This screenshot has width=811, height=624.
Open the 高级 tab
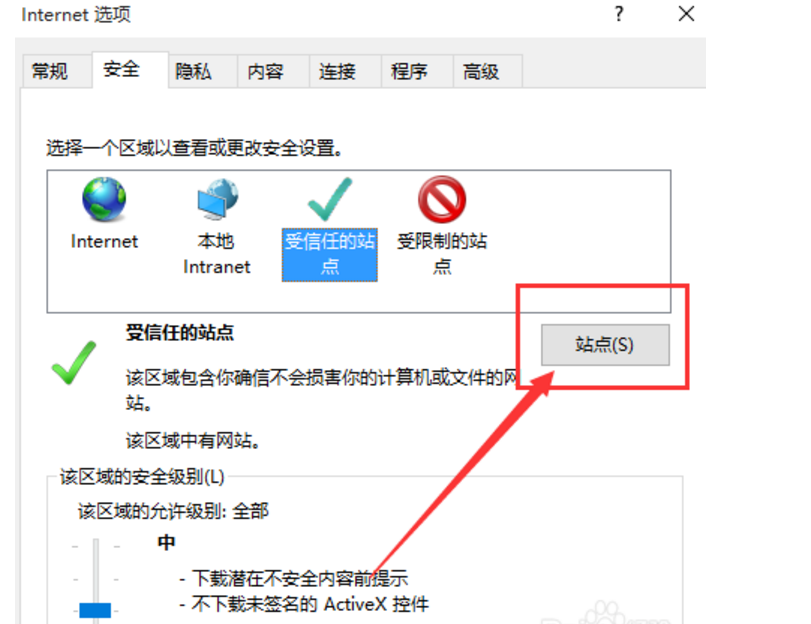[481, 71]
